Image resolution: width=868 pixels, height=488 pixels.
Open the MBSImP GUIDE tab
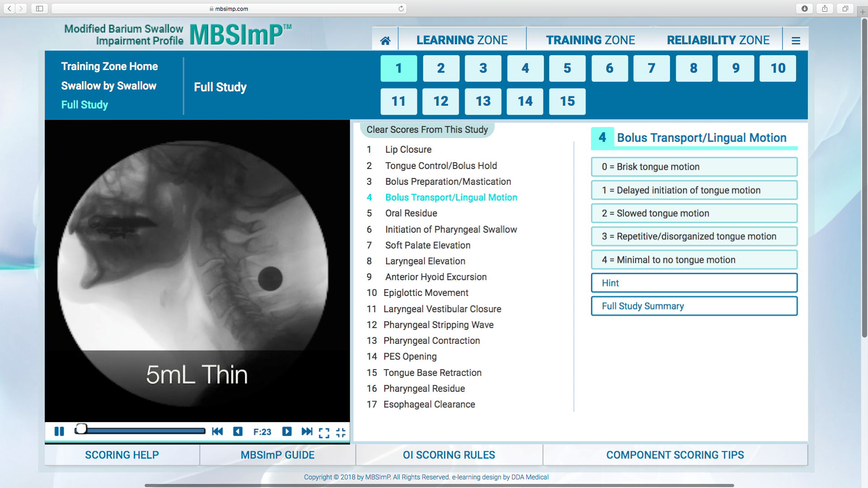(x=278, y=455)
